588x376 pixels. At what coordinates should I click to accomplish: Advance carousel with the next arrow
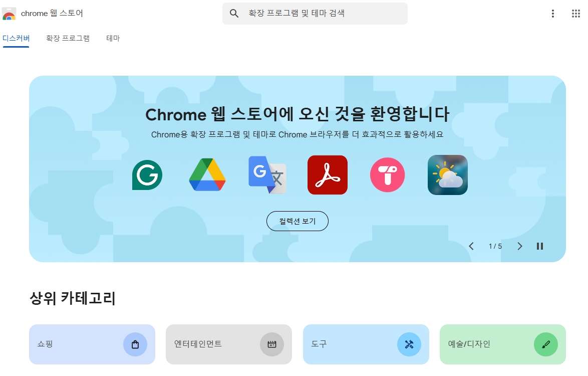click(519, 246)
